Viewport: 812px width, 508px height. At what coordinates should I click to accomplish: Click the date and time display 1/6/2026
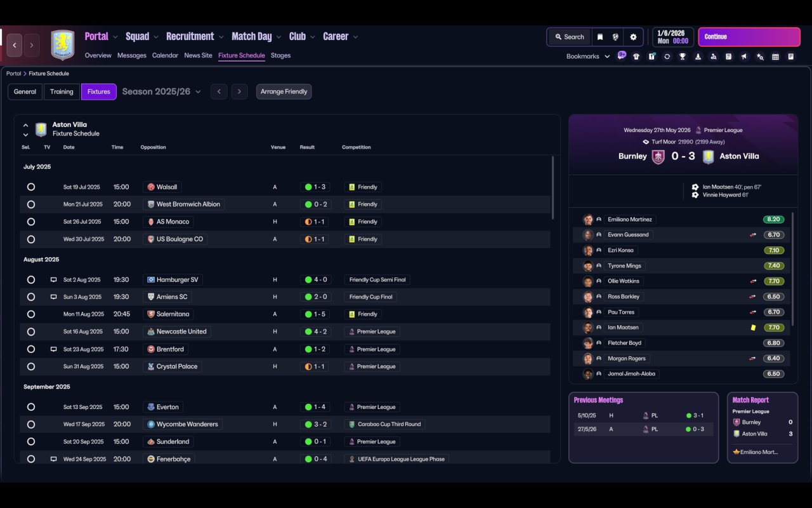pyautogui.click(x=672, y=37)
